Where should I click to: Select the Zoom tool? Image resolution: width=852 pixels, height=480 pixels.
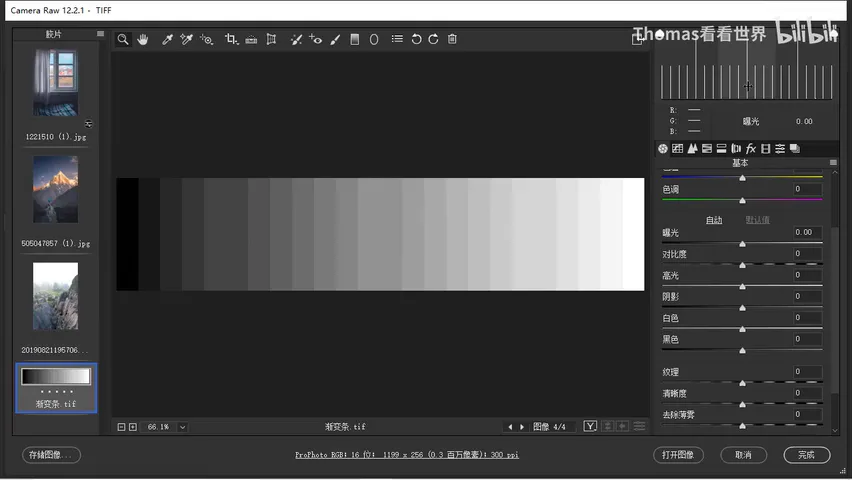tap(123, 39)
